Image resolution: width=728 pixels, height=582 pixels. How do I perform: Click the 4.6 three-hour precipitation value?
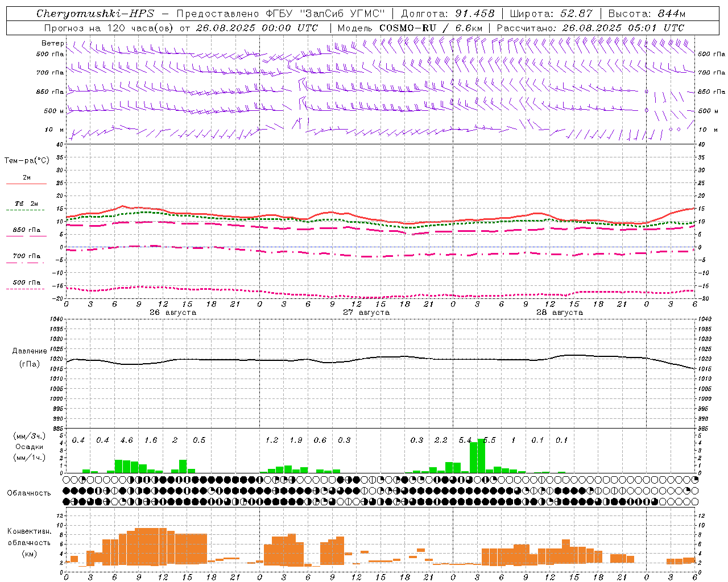click(x=127, y=440)
